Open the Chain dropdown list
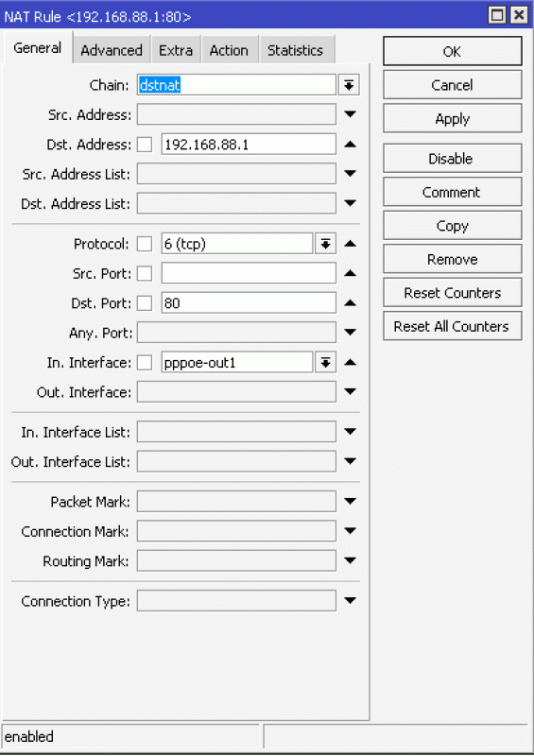This screenshot has height=756, width=534. point(349,85)
